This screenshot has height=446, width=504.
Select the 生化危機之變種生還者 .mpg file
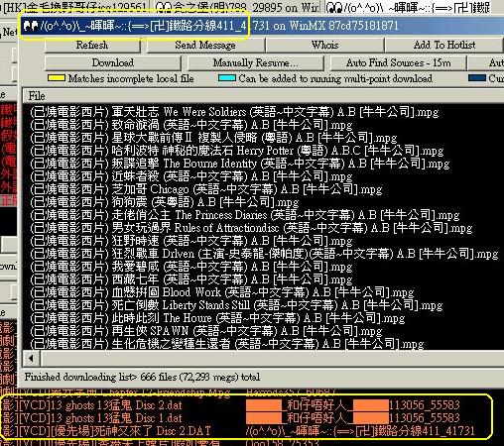click(x=227, y=344)
